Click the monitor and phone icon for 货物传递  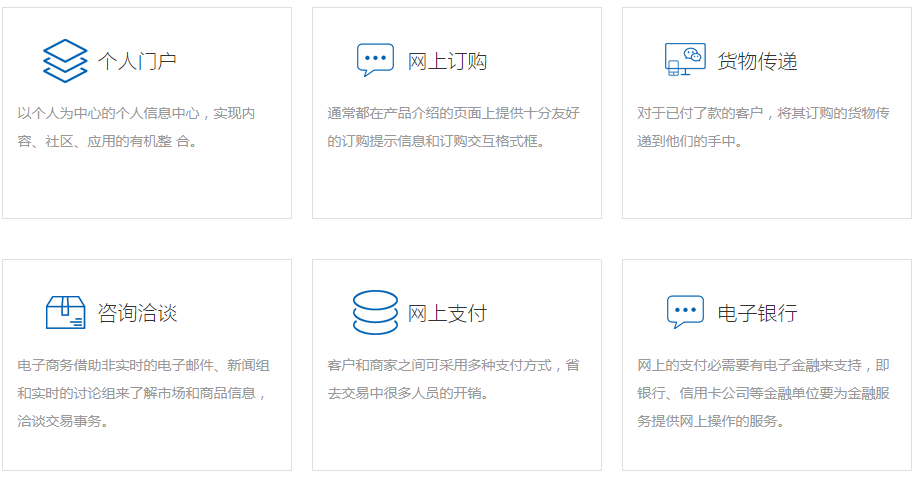click(685, 60)
